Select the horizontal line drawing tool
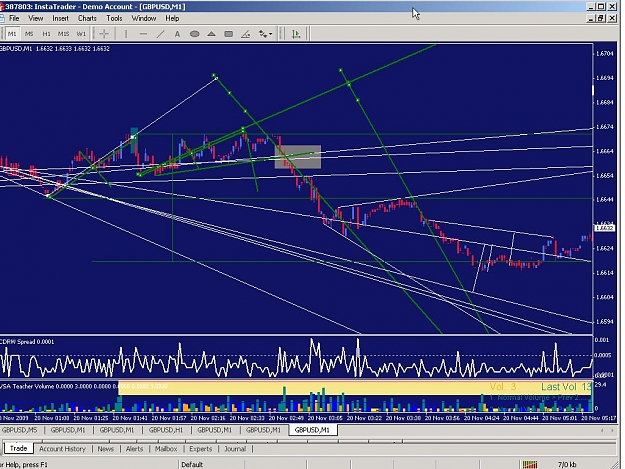625x469 pixels. 143,34
